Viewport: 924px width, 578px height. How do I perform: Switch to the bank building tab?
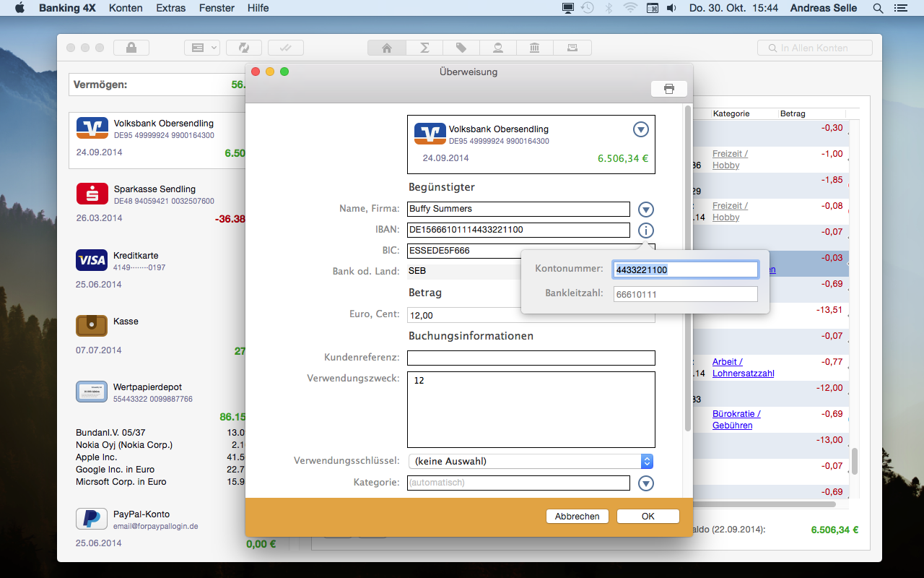[x=535, y=48]
